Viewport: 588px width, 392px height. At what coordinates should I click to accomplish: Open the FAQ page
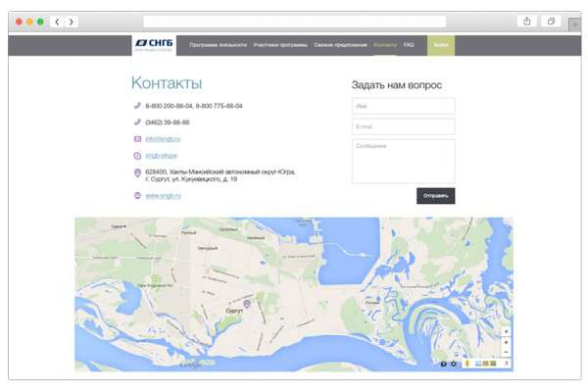pos(409,45)
